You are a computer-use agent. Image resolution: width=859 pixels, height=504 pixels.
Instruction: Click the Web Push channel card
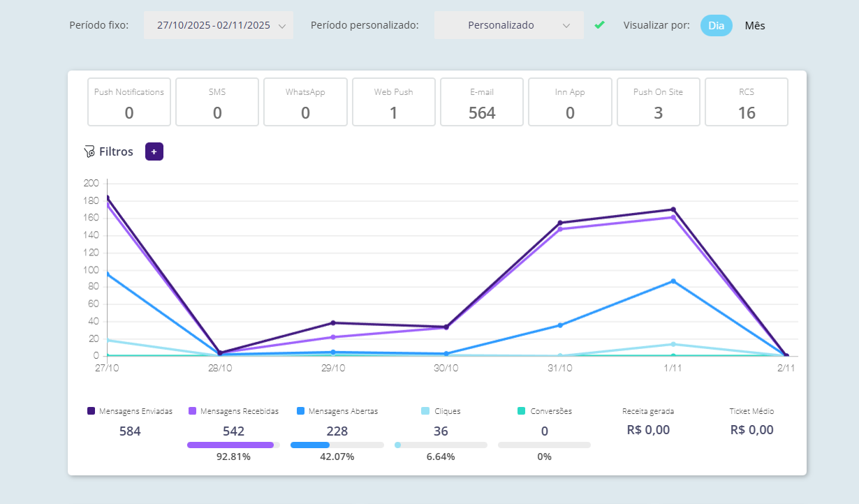tap(393, 102)
